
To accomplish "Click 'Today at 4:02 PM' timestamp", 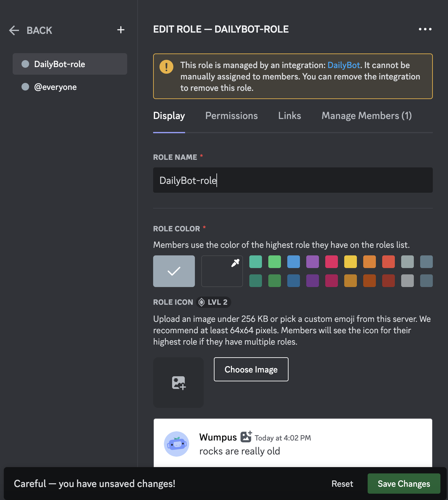I will click(x=283, y=438).
